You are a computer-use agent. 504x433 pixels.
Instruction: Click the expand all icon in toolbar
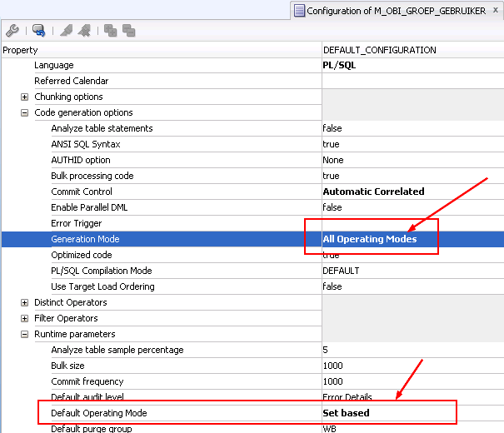pos(110,31)
